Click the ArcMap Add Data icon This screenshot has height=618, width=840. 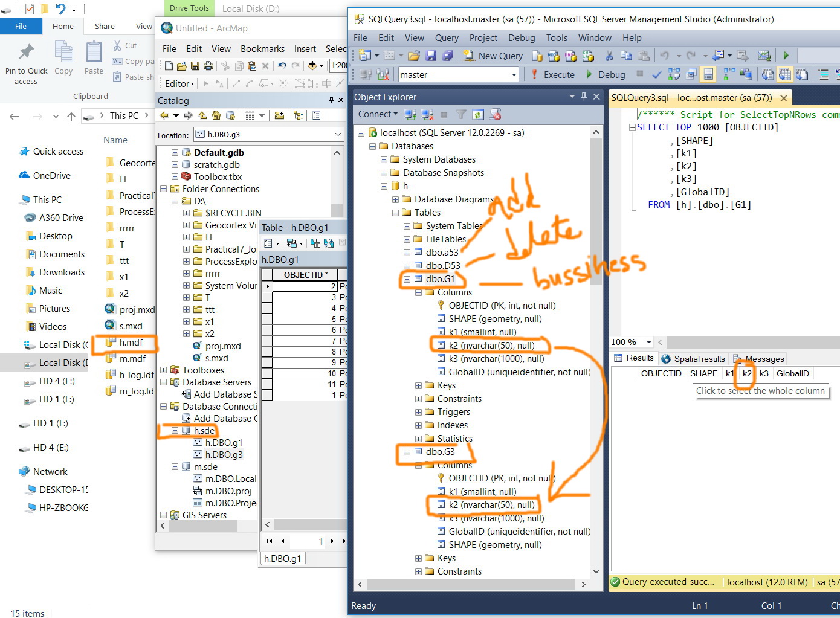click(x=312, y=66)
